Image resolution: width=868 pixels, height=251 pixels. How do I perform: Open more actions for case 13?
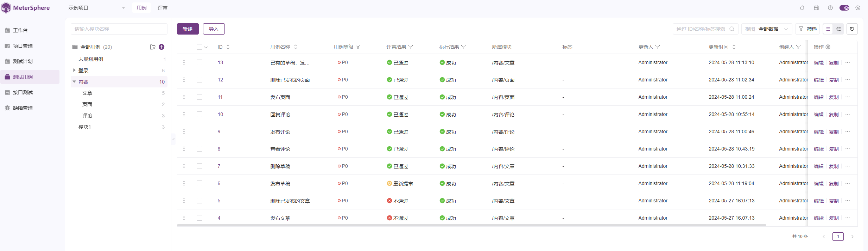848,62
